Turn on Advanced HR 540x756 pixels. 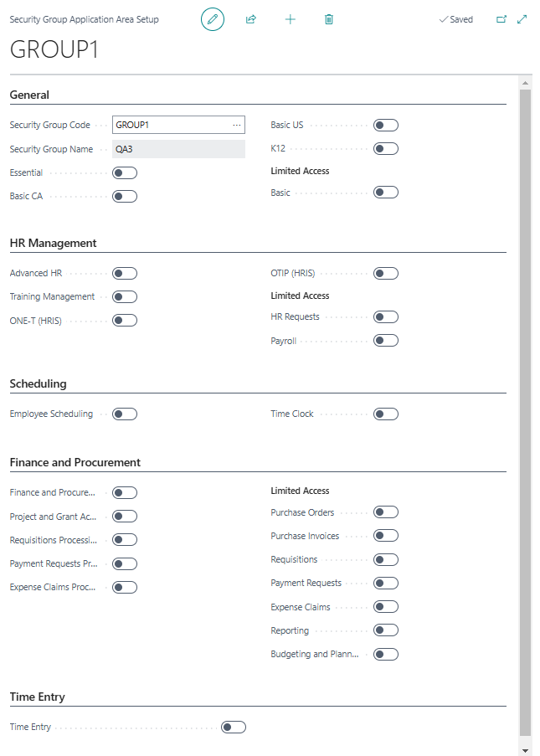coord(124,273)
